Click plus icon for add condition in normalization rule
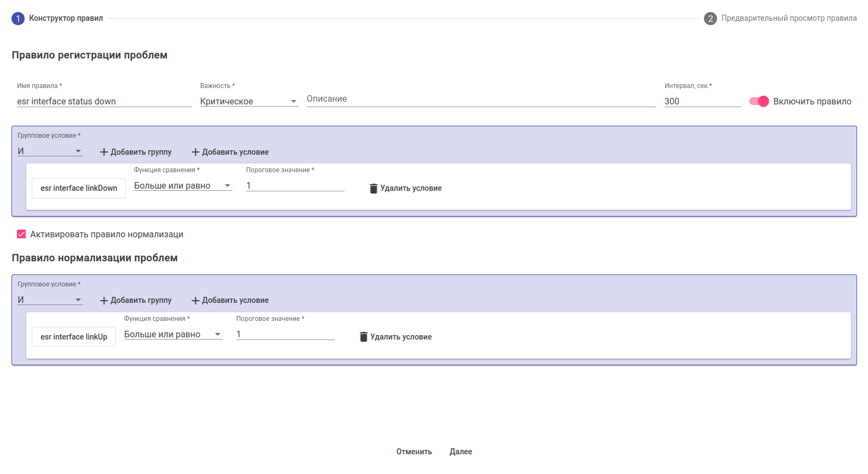 [195, 301]
